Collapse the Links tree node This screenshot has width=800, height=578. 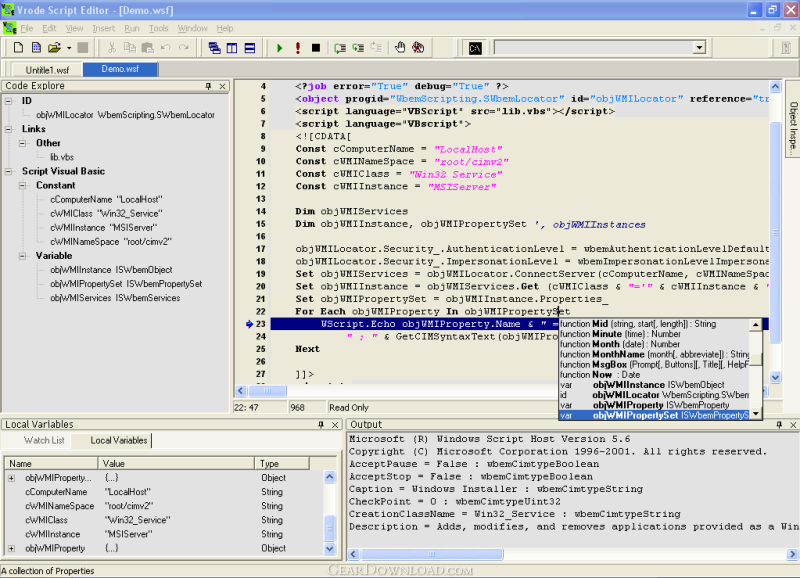click(x=9, y=129)
